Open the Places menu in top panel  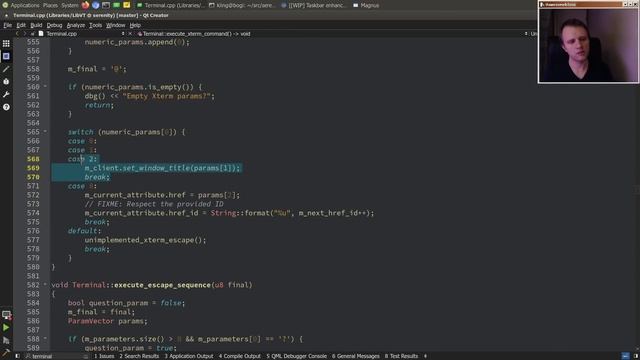(x=50, y=5)
